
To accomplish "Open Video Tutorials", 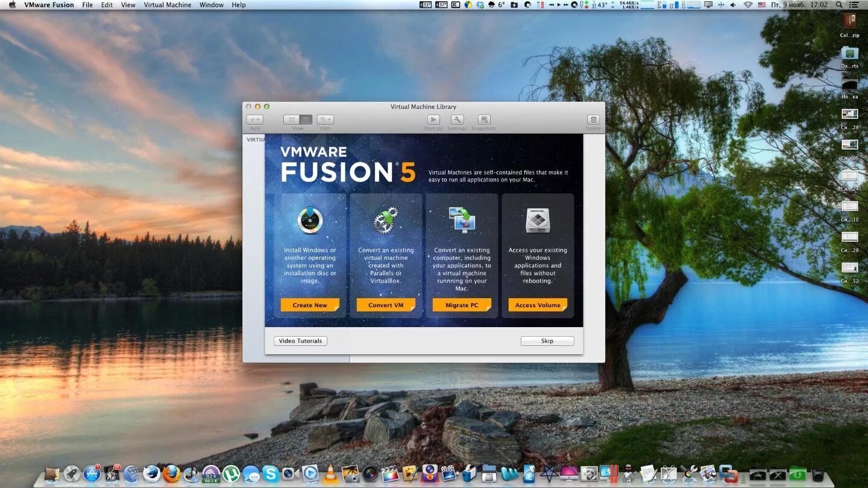I will click(300, 341).
